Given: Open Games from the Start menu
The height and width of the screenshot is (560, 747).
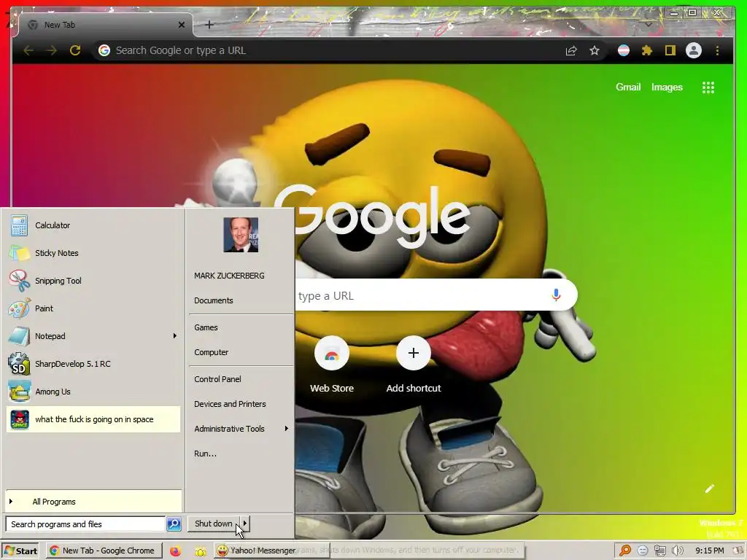Looking at the screenshot, I should click(x=206, y=327).
